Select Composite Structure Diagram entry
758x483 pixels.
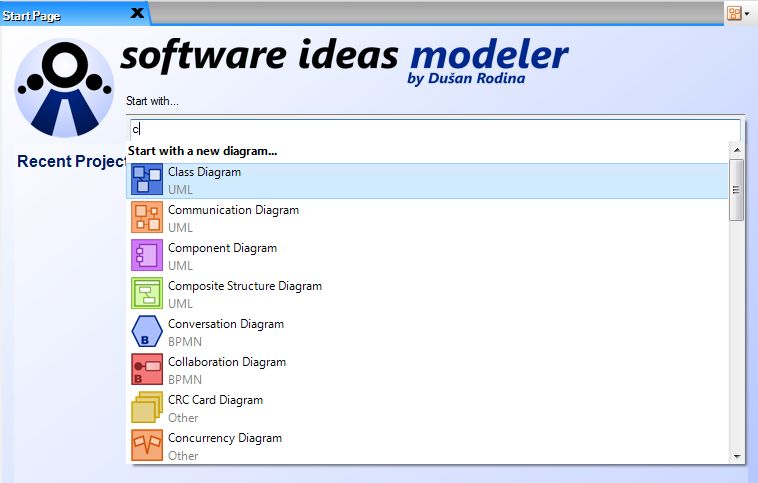tap(427, 294)
